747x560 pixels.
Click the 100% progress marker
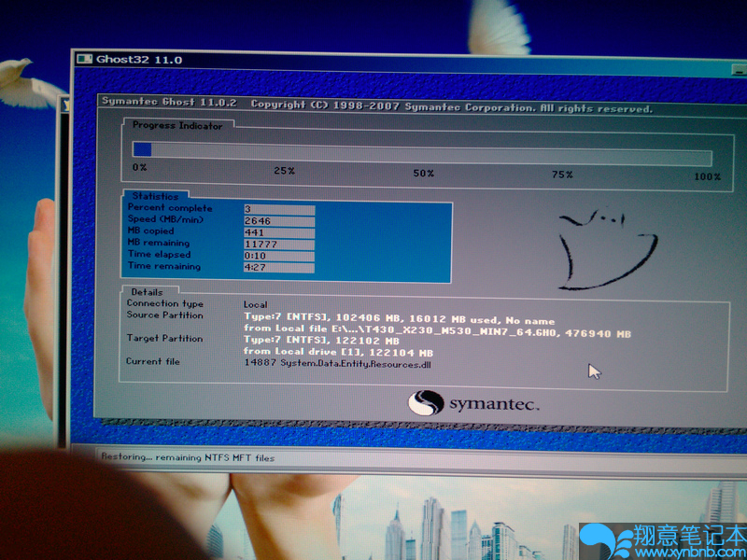[x=707, y=176]
